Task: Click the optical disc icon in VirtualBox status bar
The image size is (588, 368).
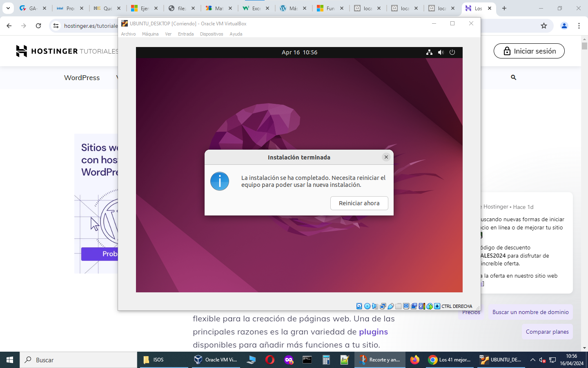Action: coord(367,306)
